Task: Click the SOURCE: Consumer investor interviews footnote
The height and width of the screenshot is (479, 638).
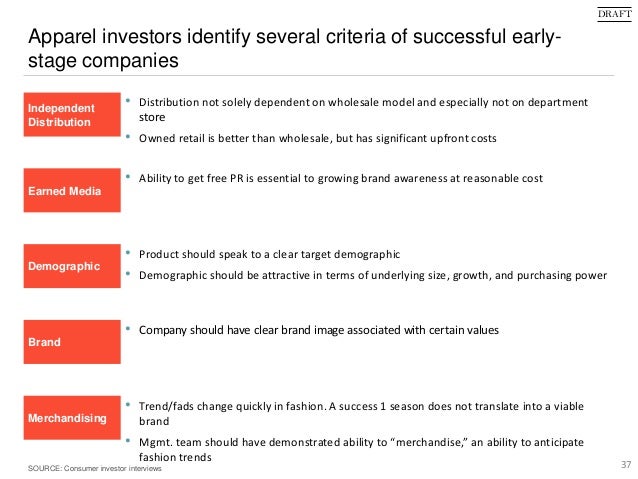Action: coord(95,468)
